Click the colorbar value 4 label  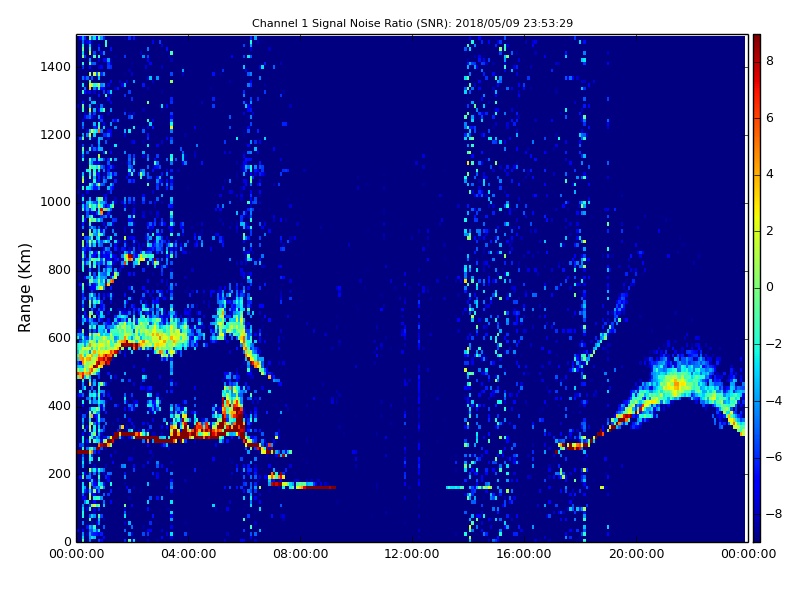770,174
